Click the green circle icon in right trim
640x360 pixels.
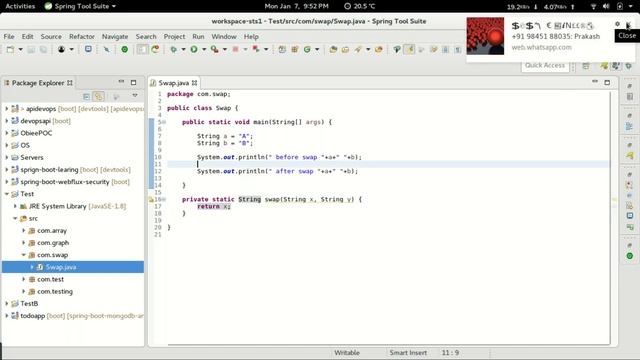630,256
